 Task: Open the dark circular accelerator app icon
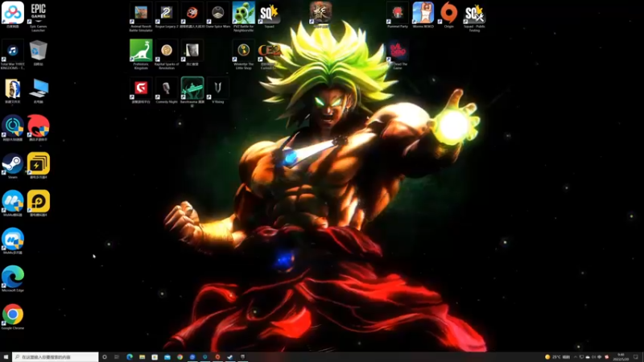click(13, 128)
